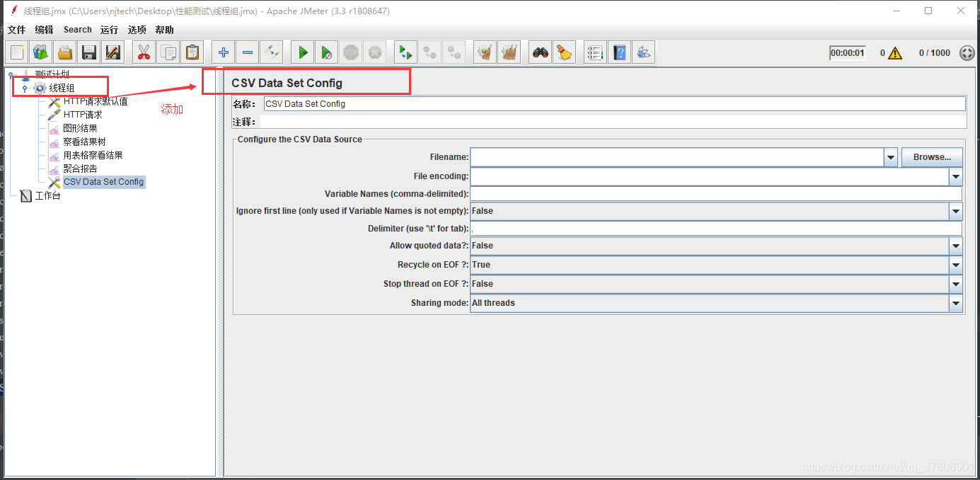Click the New test plan toolbar icon
Screen dimensions: 980x480
point(17,52)
